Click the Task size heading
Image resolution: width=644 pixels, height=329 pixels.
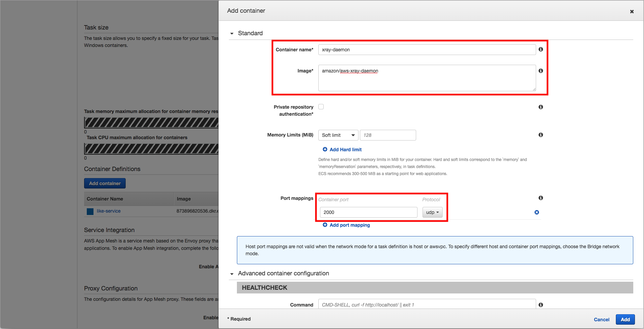pyautogui.click(x=96, y=28)
